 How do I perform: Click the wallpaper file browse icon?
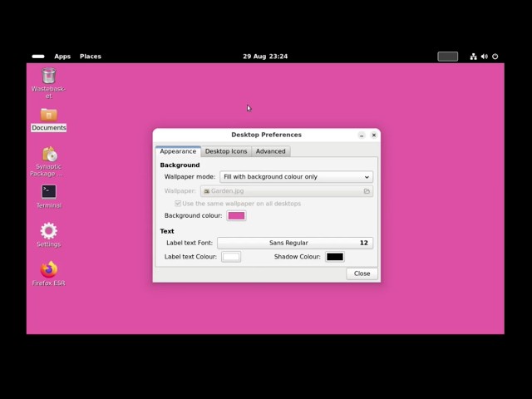[x=367, y=191]
